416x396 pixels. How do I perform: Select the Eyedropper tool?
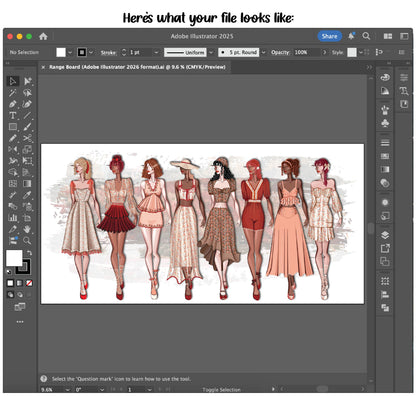click(x=27, y=195)
